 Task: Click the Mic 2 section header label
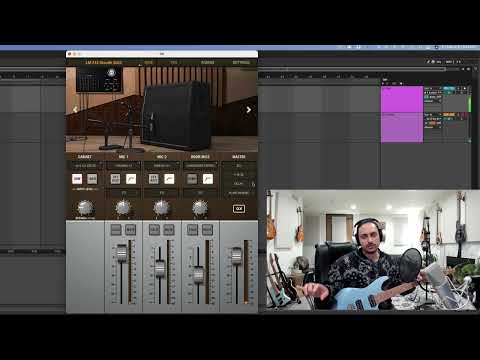(162, 157)
